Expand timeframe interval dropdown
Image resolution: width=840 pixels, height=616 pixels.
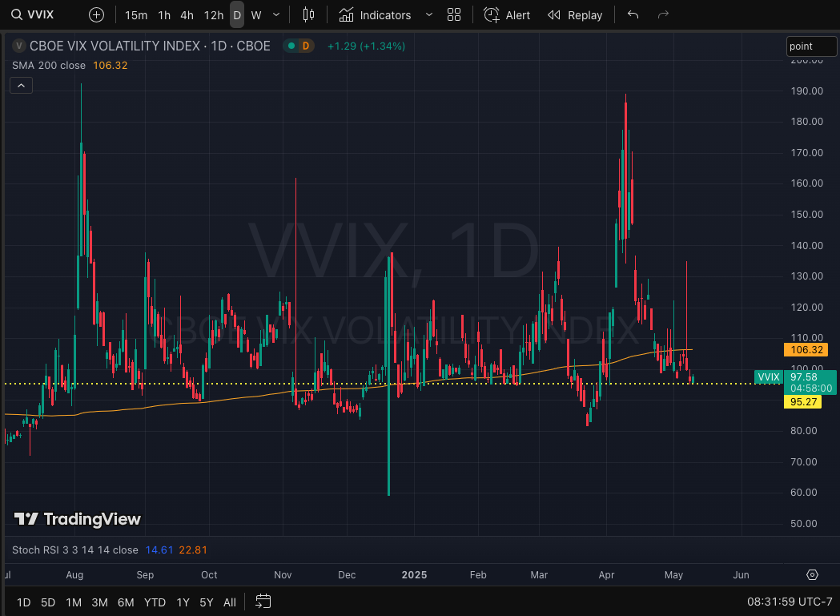pyautogui.click(x=276, y=15)
